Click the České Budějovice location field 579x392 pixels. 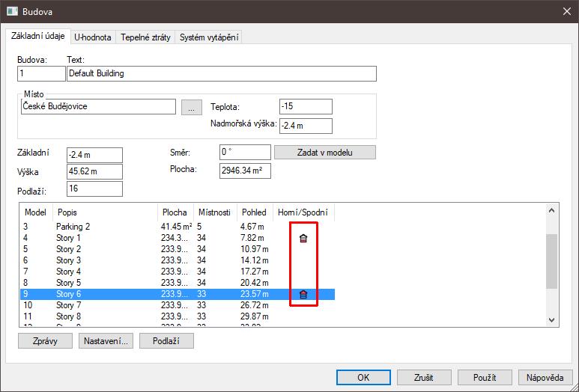click(98, 106)
